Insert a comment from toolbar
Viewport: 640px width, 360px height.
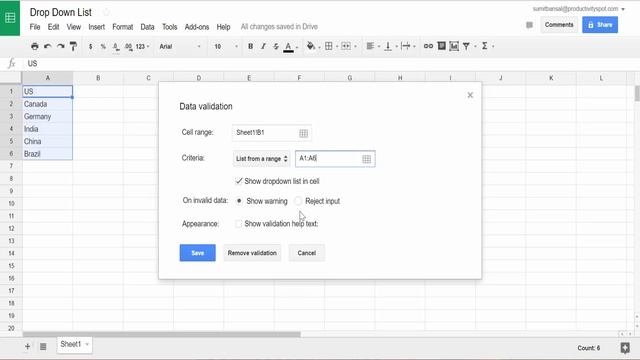[442, 46]
